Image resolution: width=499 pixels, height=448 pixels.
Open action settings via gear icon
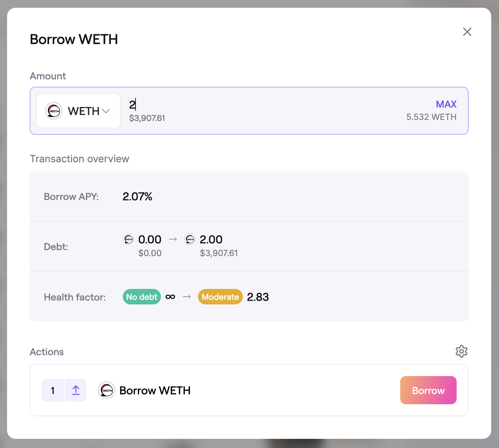coord(461,351)
